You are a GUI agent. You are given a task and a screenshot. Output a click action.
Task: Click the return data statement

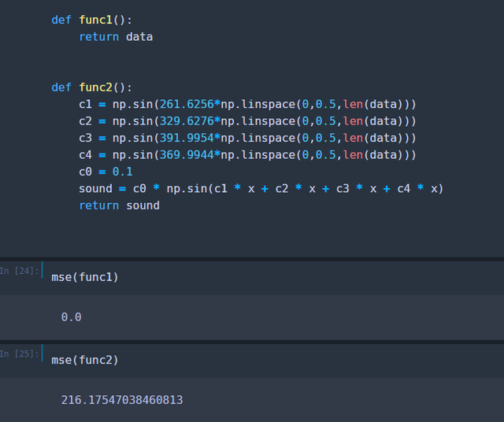click(x=116, y=37)
